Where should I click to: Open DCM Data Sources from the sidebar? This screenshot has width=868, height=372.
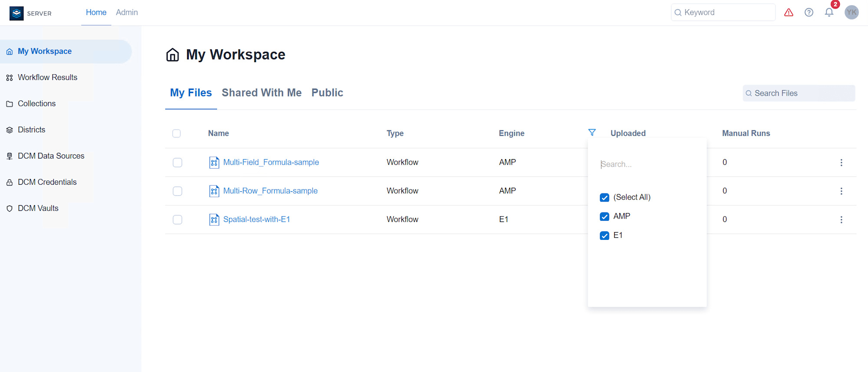(51, 156)
